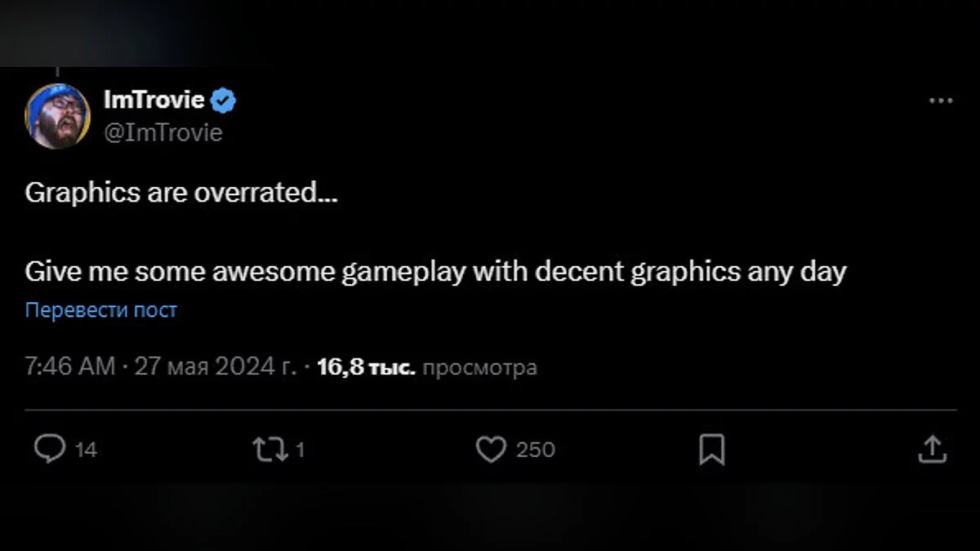Open the three-dot more options menu
Viewport: 980px width, 551px height.
click(941, 101)
